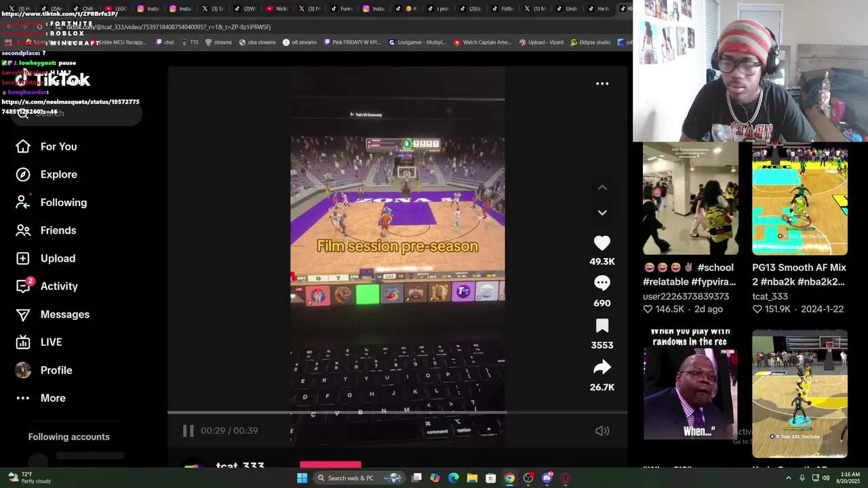This screenshot has width=868, height=488.
Task: Click the Upload plus icon
Action: tap(23, 258)
